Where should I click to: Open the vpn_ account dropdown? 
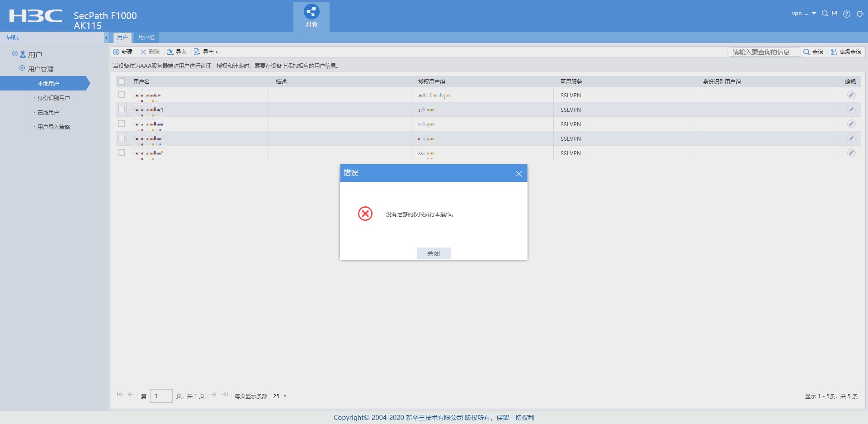[804, 14]
